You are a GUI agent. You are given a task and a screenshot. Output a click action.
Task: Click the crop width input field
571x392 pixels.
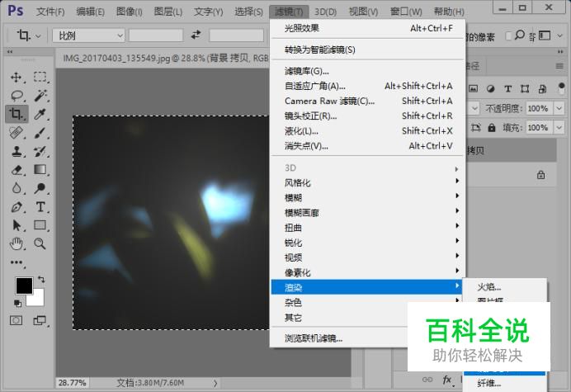(x=156, y=35)
